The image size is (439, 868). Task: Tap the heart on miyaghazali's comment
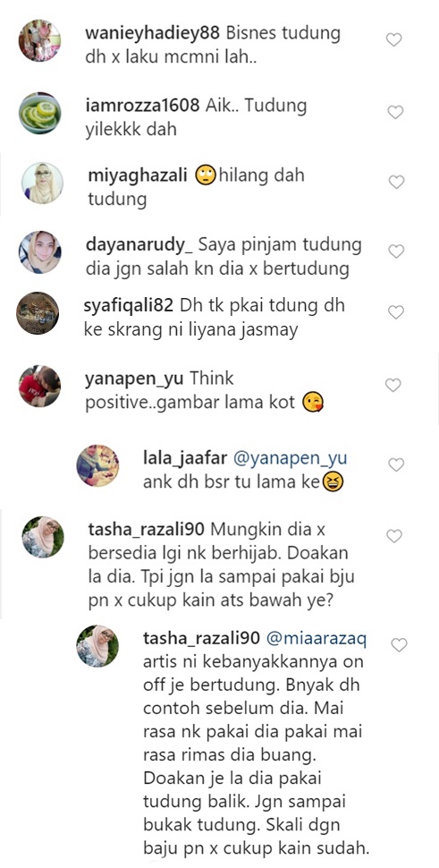tap(396, 183)
